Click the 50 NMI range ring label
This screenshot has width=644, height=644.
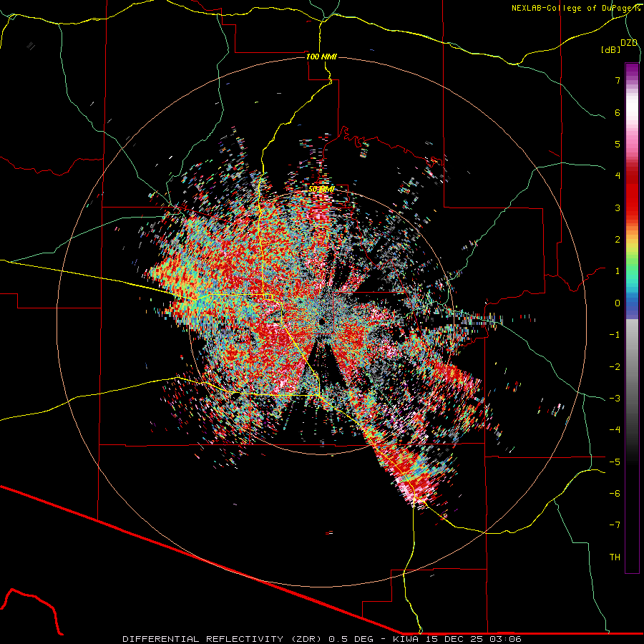tap(321, 190)
